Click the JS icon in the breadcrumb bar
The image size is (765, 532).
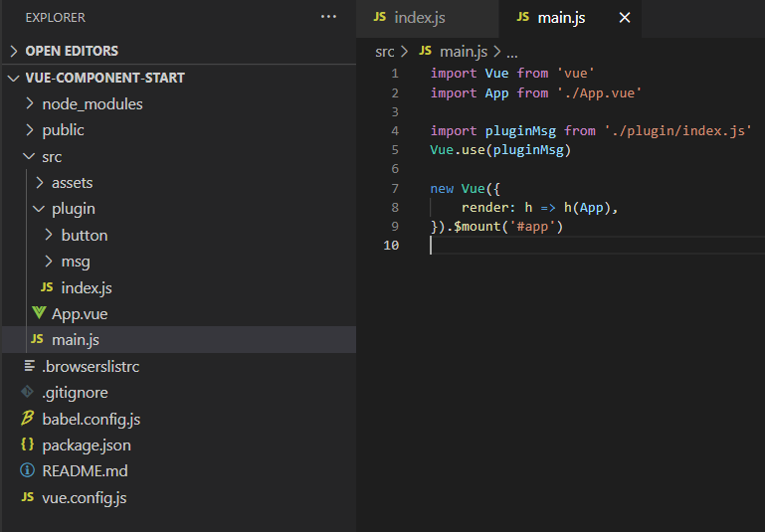coord(425,51)
